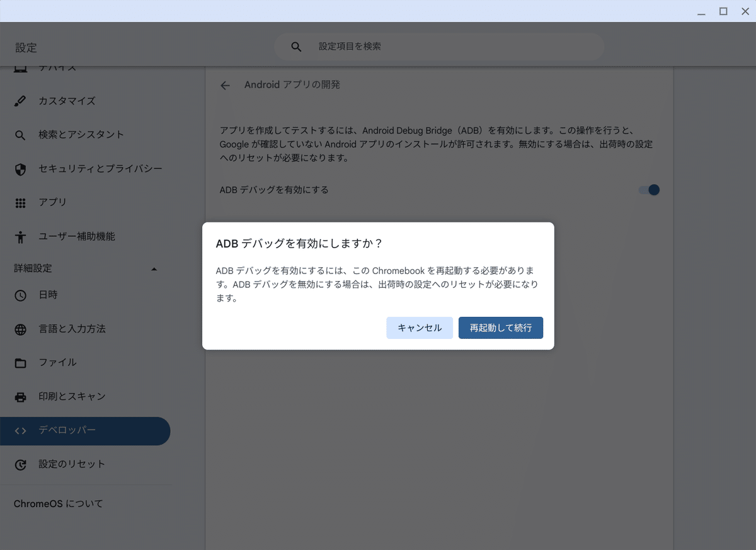Click the folder icon for ファイル
This screenshot has width=756, height=550.
click(20, 363)
